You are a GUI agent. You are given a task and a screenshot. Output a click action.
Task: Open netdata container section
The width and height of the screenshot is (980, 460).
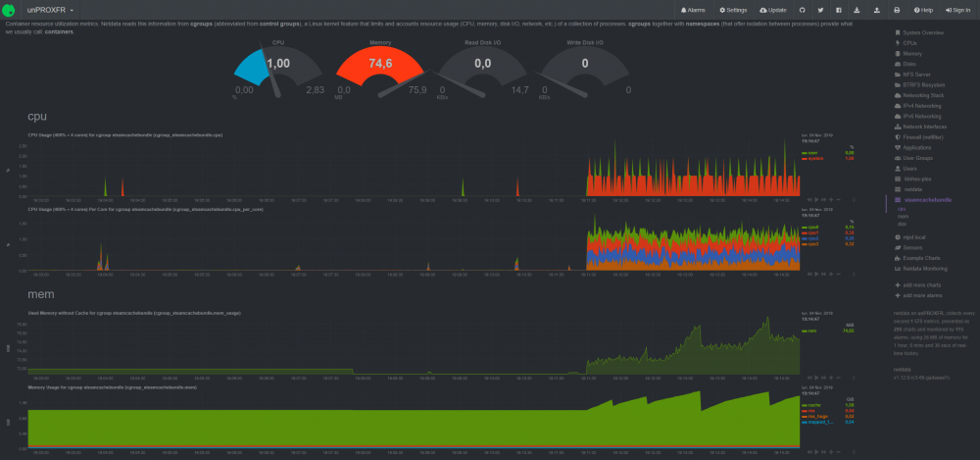pos(908,189)
